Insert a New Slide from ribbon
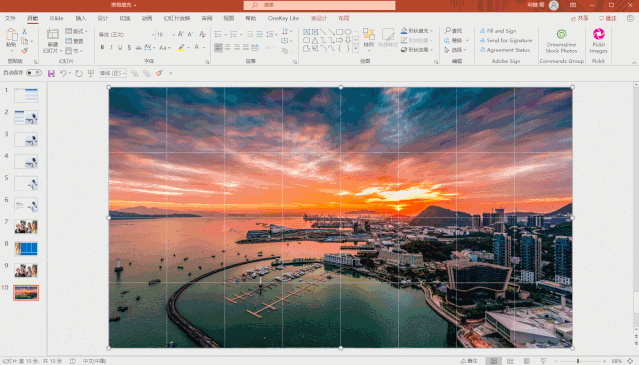Image resolution: width=639 pixels, height=365 pixels. point(53,41)
